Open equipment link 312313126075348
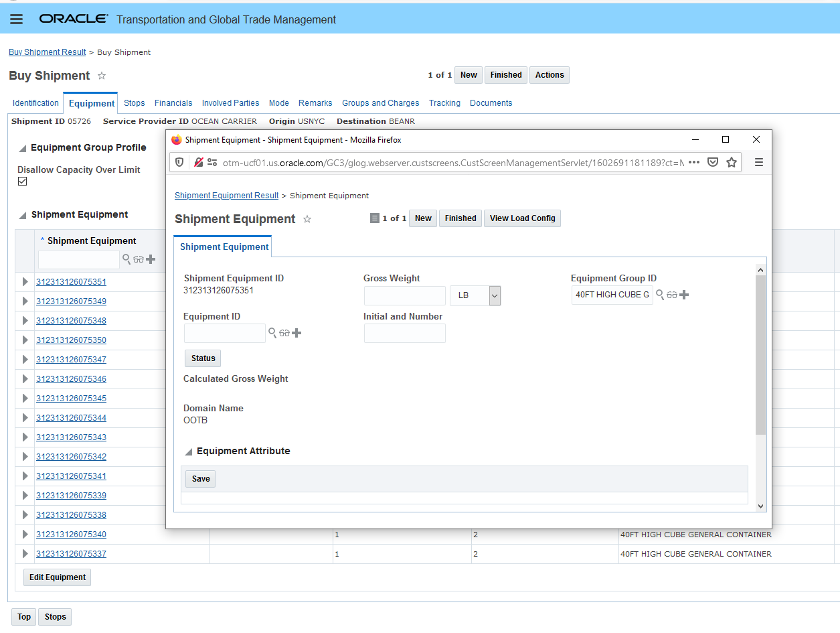Viewport: 840px width, 633px height. (x=71, y=321)
